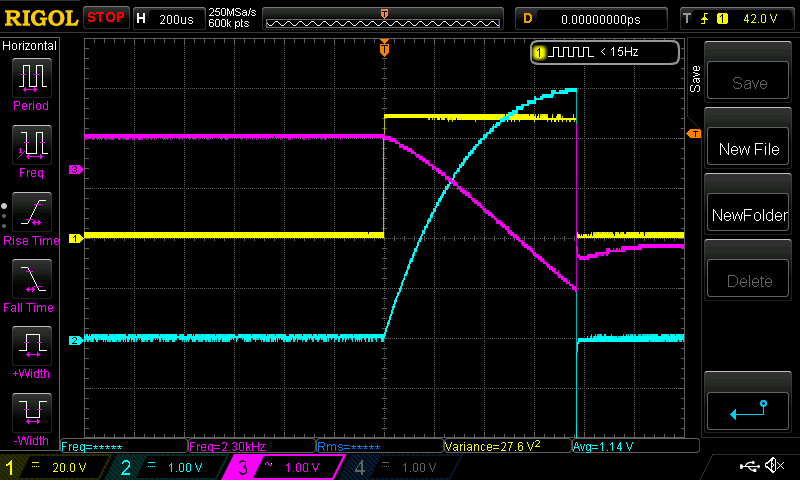Click the trigger rising edge icon
Viewport: 800px width, 480px height.
pyautogui.click(x=705, y=19)
